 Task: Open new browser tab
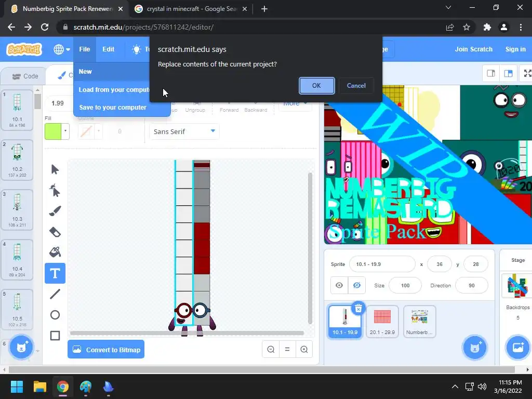[264, 9]
